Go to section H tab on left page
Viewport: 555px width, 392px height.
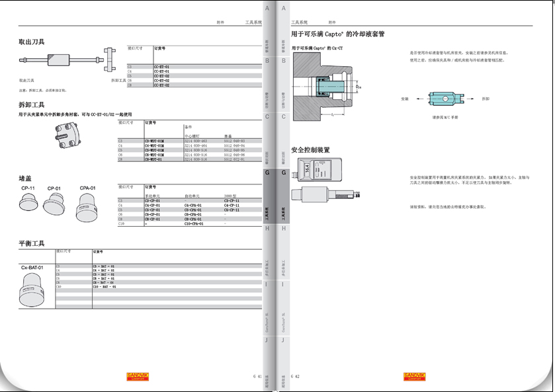(x=267, y=229)
